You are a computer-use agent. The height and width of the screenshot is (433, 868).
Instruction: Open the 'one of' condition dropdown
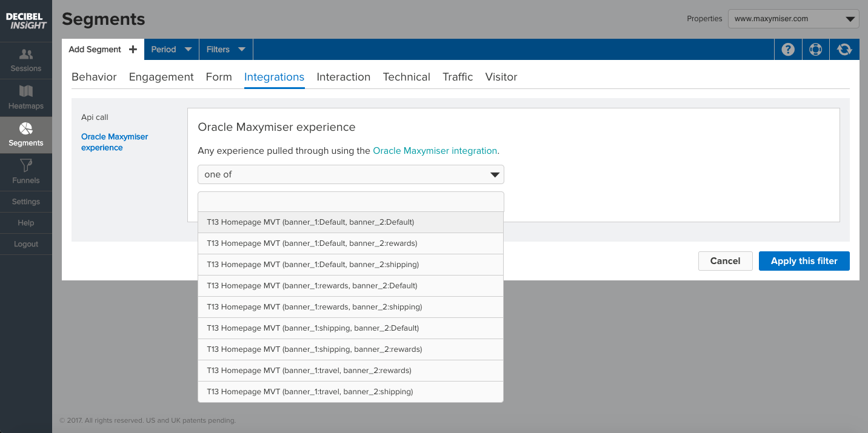(x=351, y=174)
